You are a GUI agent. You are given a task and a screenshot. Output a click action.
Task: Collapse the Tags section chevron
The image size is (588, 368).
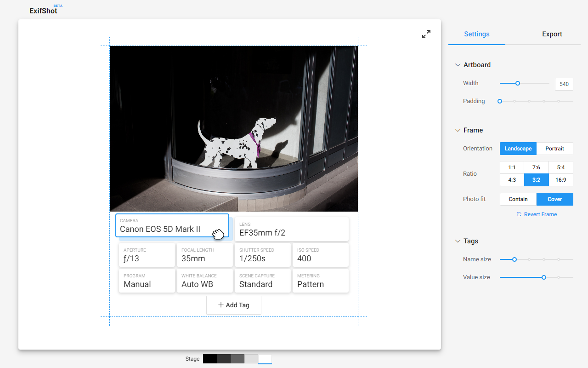coord(458,241)
